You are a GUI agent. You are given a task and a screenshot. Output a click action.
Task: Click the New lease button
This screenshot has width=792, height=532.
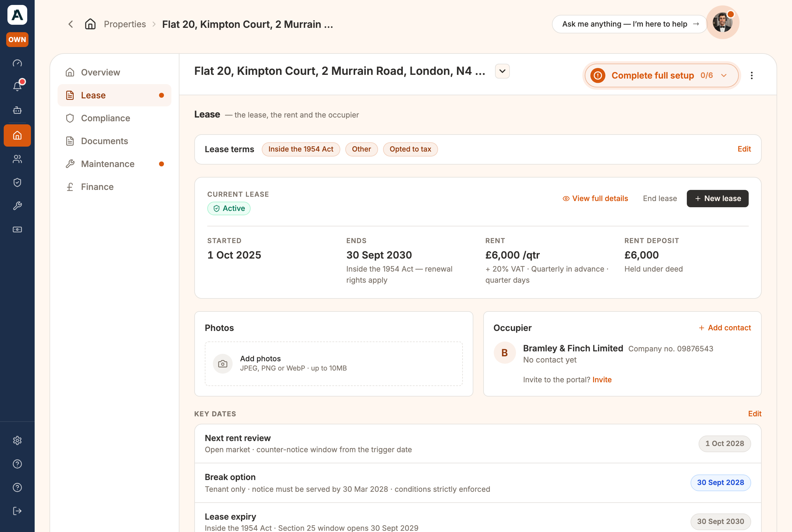click(717, 199)
